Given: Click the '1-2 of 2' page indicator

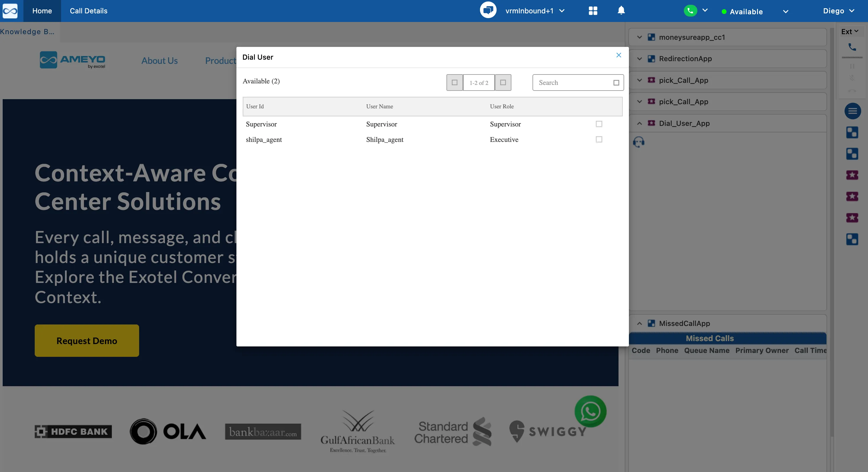Looking at the screenshot, I should (x=478, y=83).
